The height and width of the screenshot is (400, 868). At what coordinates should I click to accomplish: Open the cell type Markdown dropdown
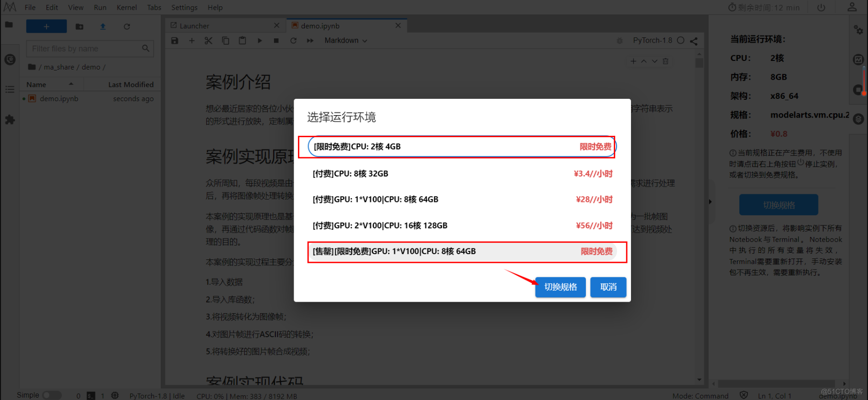(x=345, y=41)
